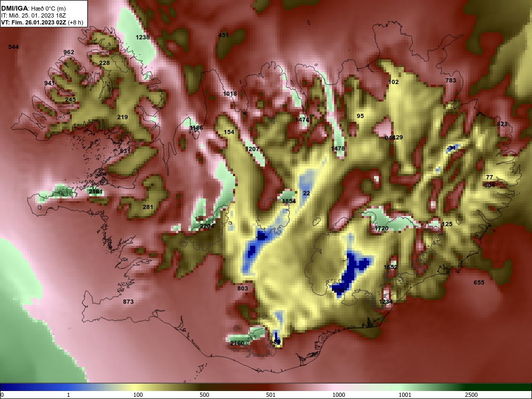
Task: Click the legend scale label 501
Action: 271,395
